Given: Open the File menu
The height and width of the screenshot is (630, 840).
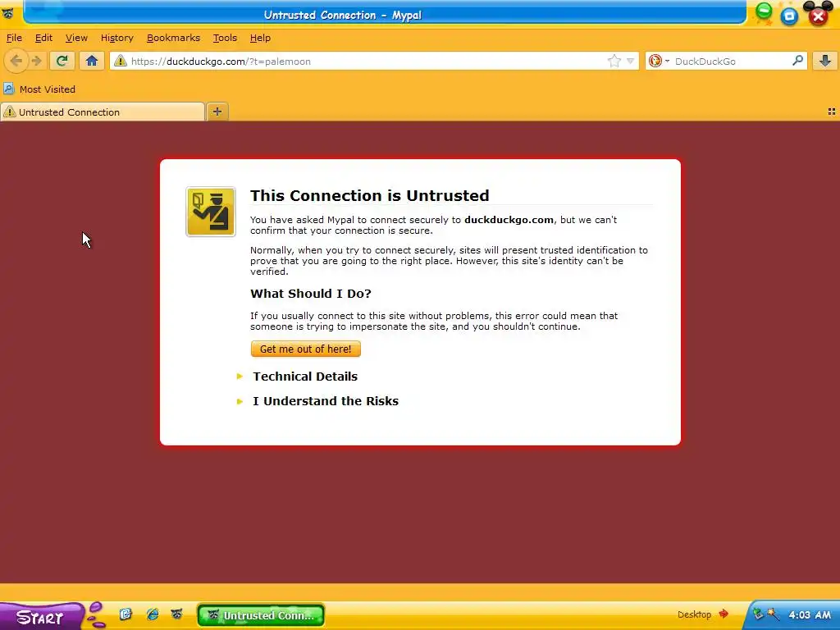Looking at the screenshot, I should [14, 38].
